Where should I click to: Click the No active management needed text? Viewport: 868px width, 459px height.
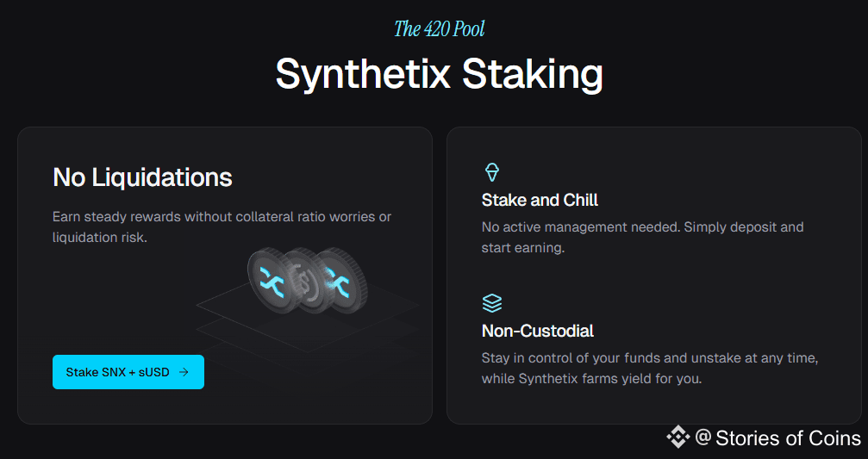tap(643, 237)
